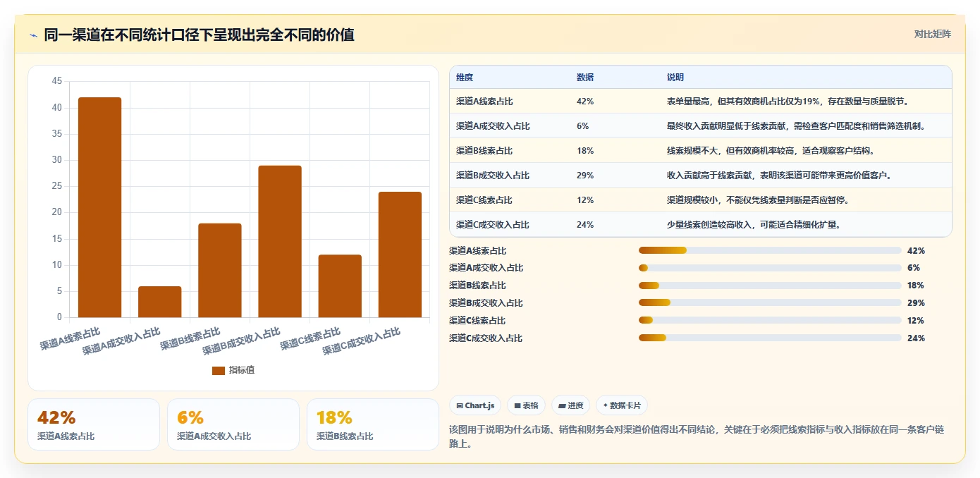Click the description starting 表单量最高
This screenshot has height=478, width=980.
pos(788,102)
